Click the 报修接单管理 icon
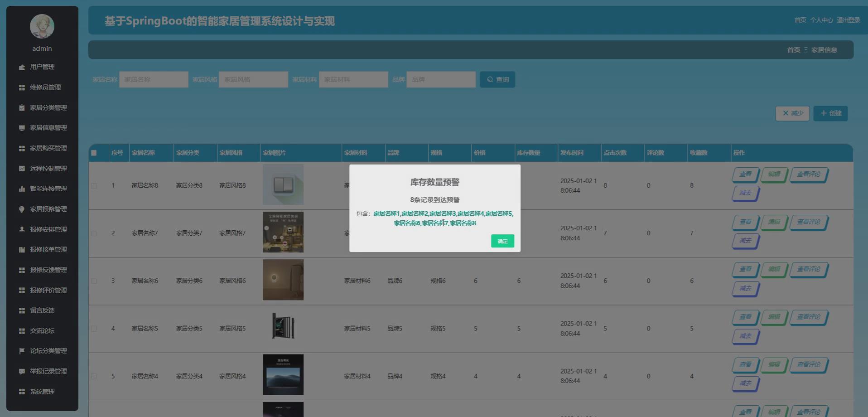868x417 pixels. [x=22, y=250]
